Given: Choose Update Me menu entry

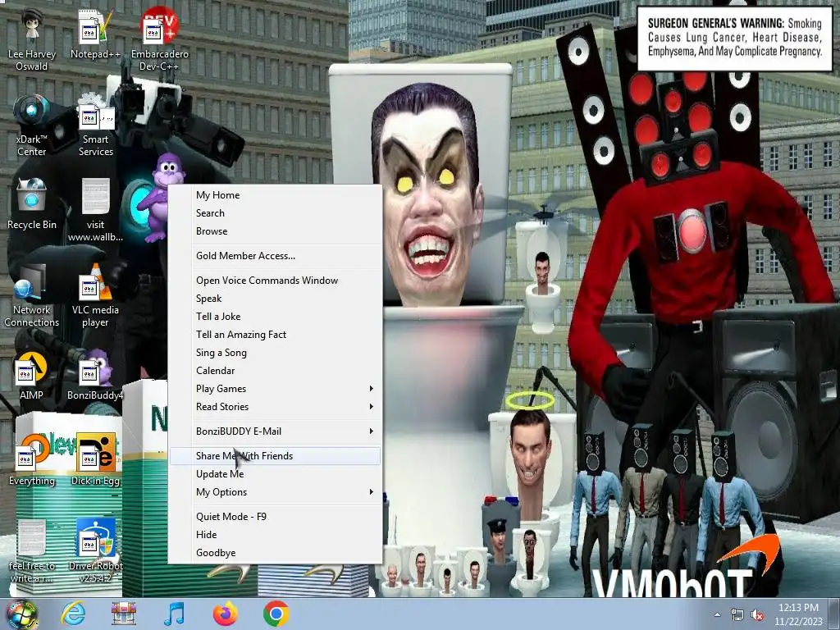Looking at the screenshot, I should (276, 474).
